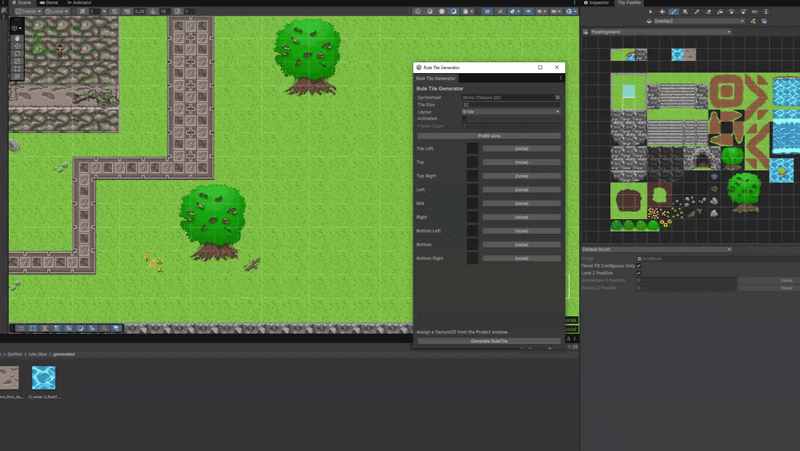This screenshot has width=800, height=451.
Task: Toggle scene effects skybox button
Action: coord(513,11)
